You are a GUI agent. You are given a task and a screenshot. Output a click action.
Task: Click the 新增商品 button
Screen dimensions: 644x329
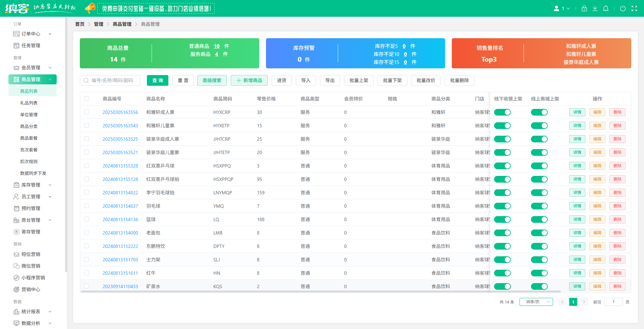click(249, 80)
